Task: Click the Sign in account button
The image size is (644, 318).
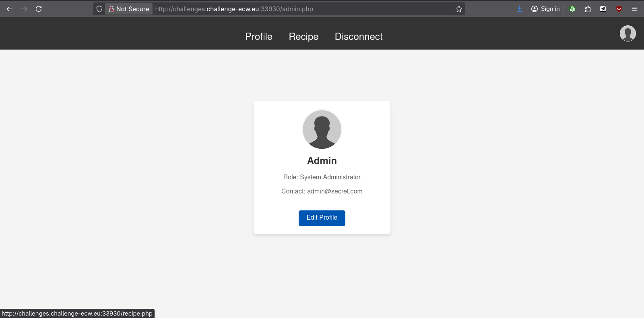Action: click(545, 9)
